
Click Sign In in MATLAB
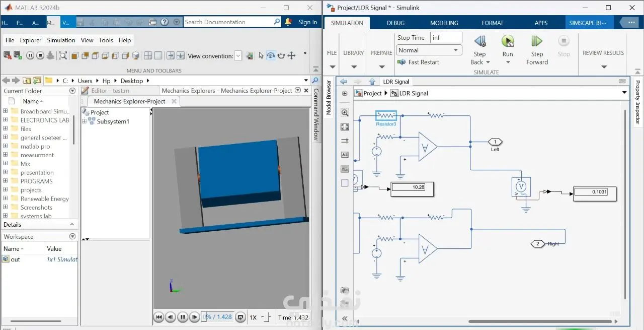(308, 22)
